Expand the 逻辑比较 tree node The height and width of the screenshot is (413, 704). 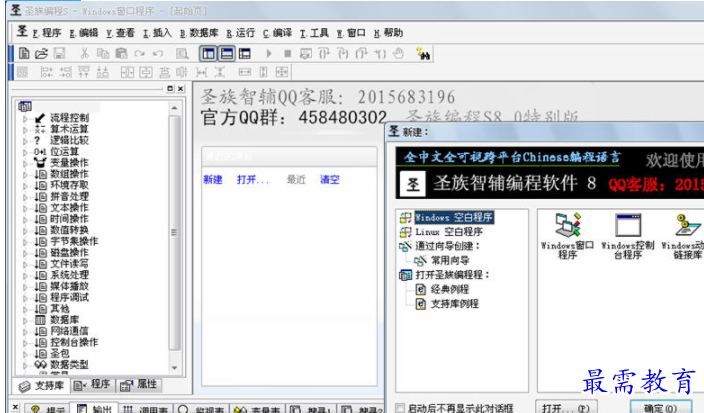[25, 141]
